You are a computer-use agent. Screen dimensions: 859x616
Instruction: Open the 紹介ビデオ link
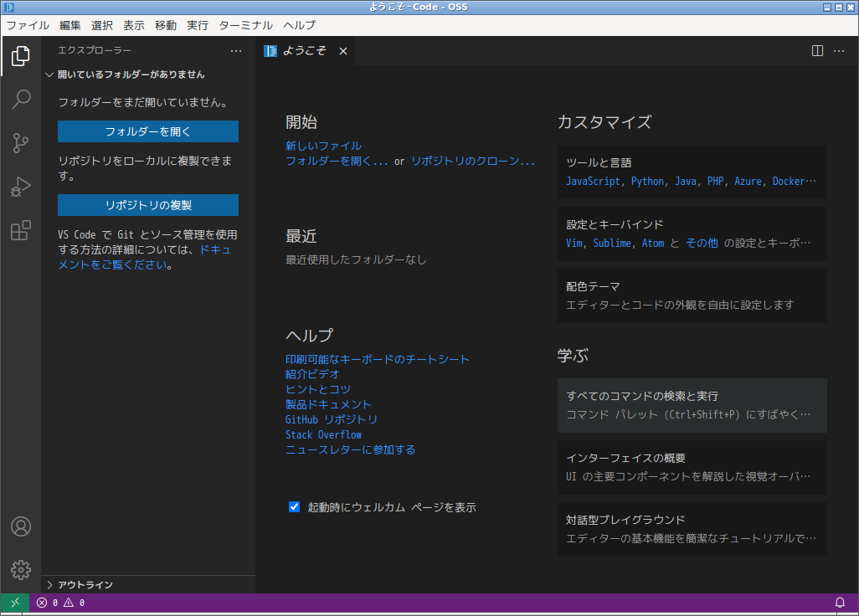click(x=312, y=374)
